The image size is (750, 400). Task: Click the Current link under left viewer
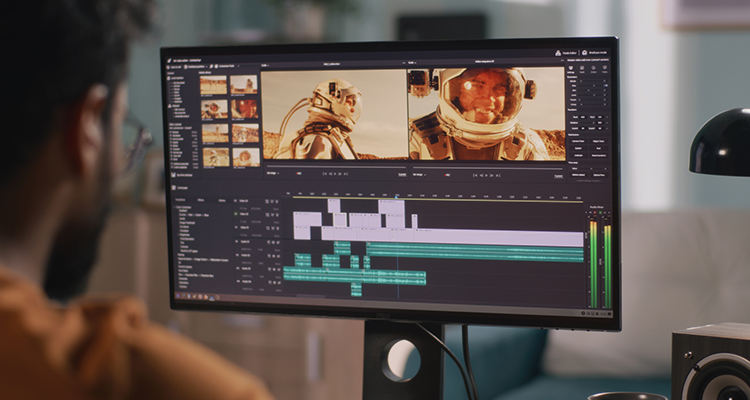tap(402, 175)
